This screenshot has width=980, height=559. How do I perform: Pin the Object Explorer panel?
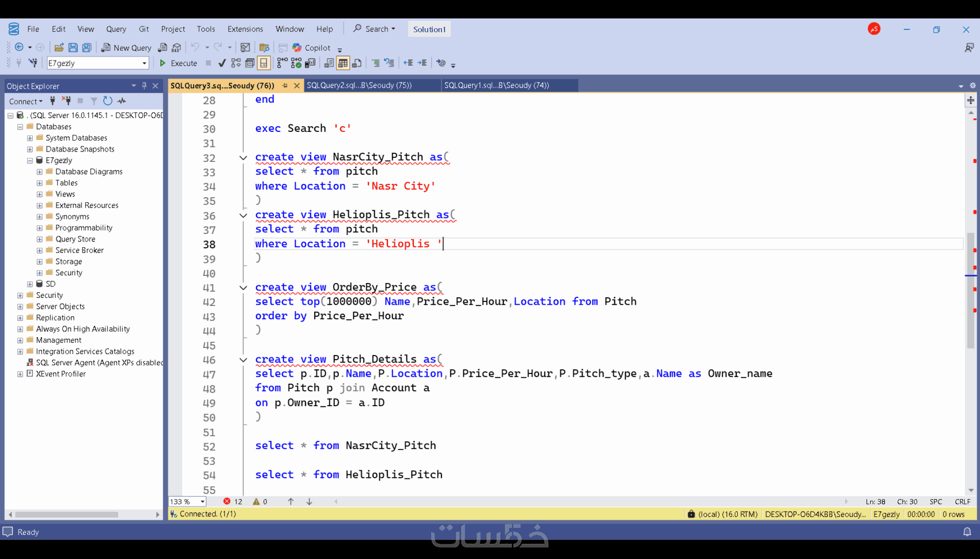[x=144, y=86]
